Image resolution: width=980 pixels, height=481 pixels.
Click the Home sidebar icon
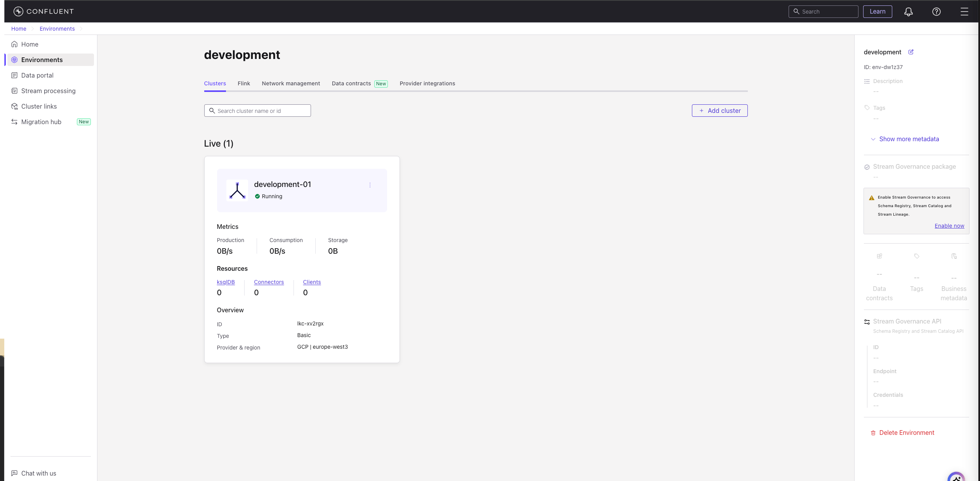tap(14, 44)
